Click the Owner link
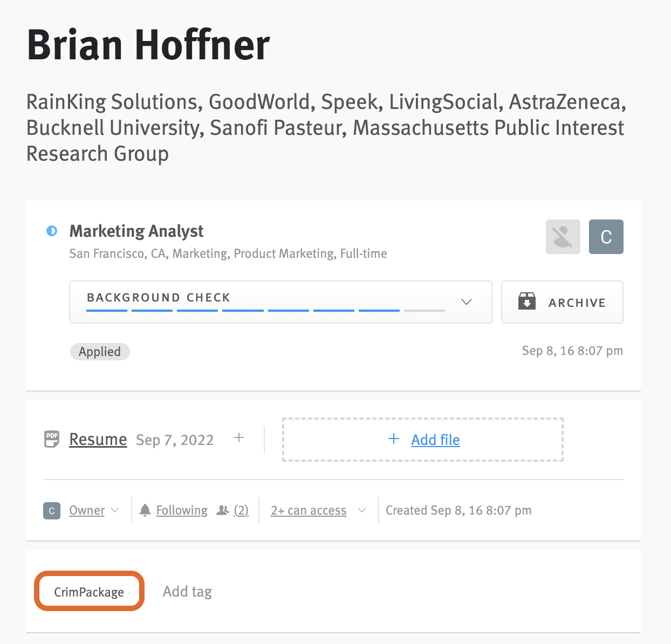This screenshot has height=644, width=671. click(87, 510)
